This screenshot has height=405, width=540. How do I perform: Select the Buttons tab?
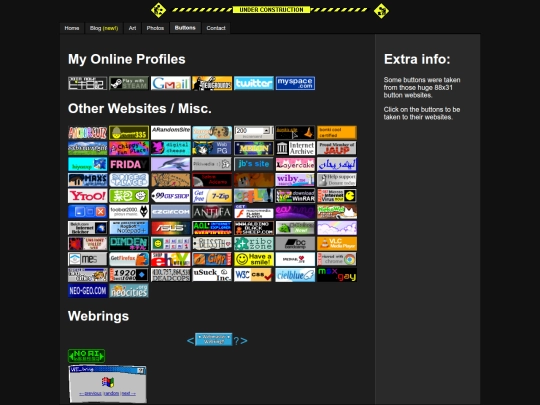pos(185,28)
